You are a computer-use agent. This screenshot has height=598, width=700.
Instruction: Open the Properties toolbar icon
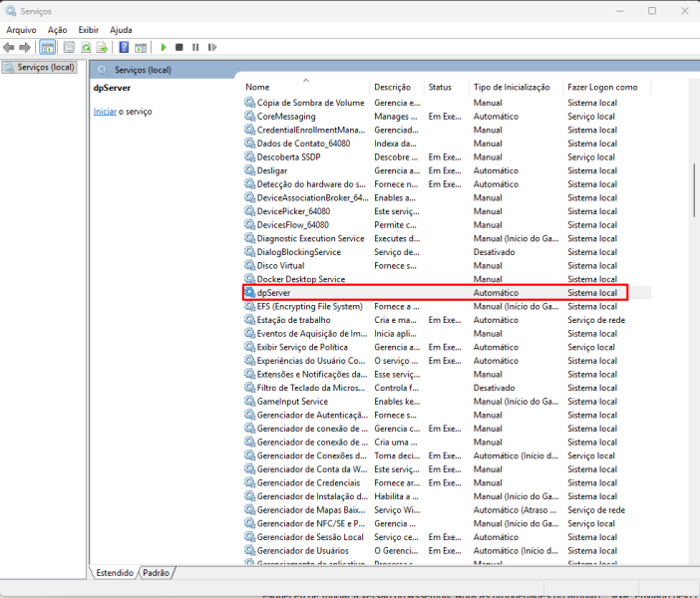tap(69, 47)
